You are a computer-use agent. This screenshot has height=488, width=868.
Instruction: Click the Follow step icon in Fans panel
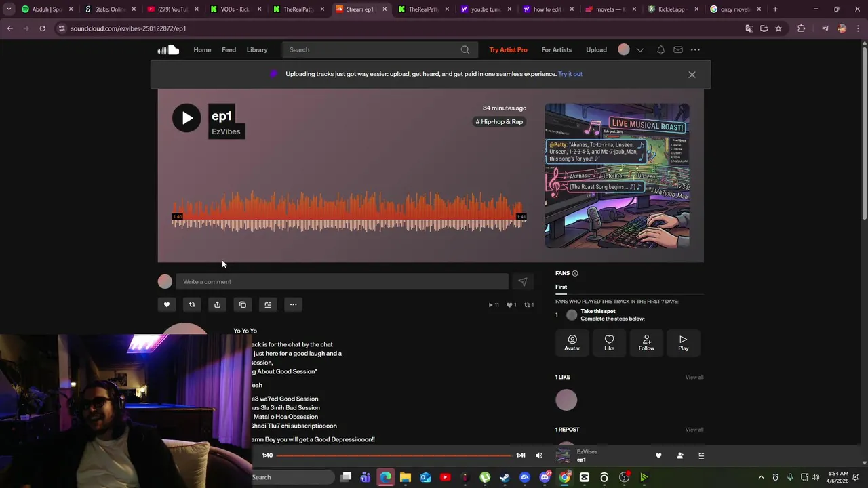pos(646,343)
